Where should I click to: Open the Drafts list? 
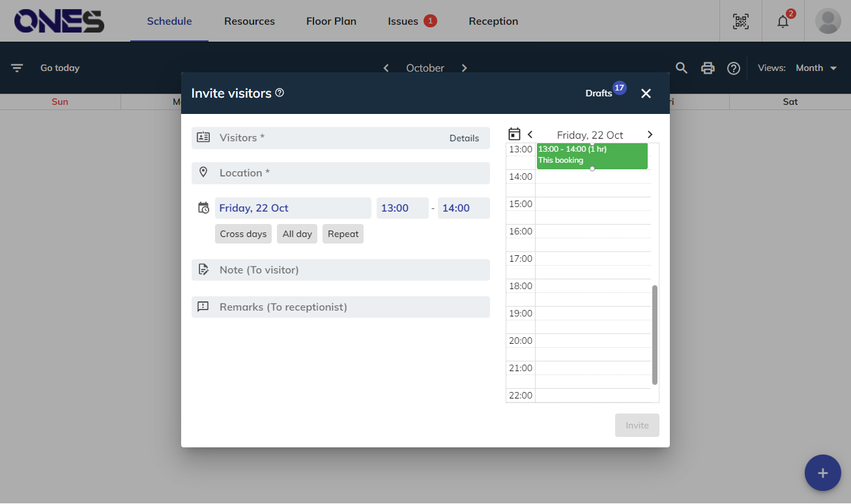(599, 93)
